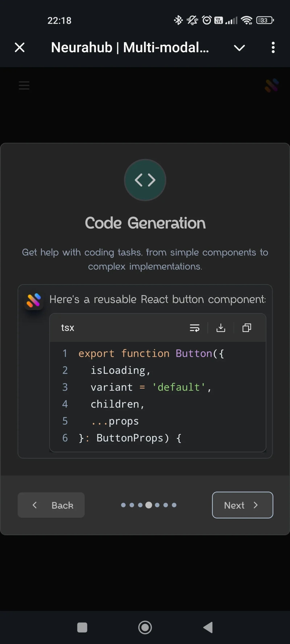Viewport: 290px width, 644px height.
Task: Jump to the first pagination dot
Action: tap(123, 505)
